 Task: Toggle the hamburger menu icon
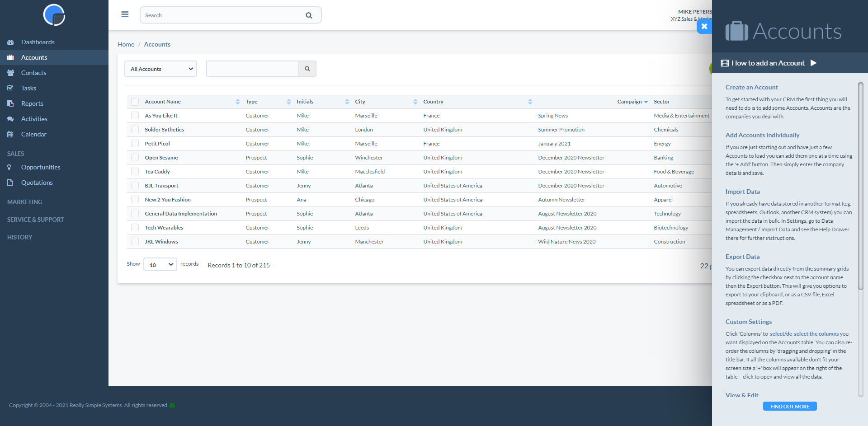click(125, 14)
